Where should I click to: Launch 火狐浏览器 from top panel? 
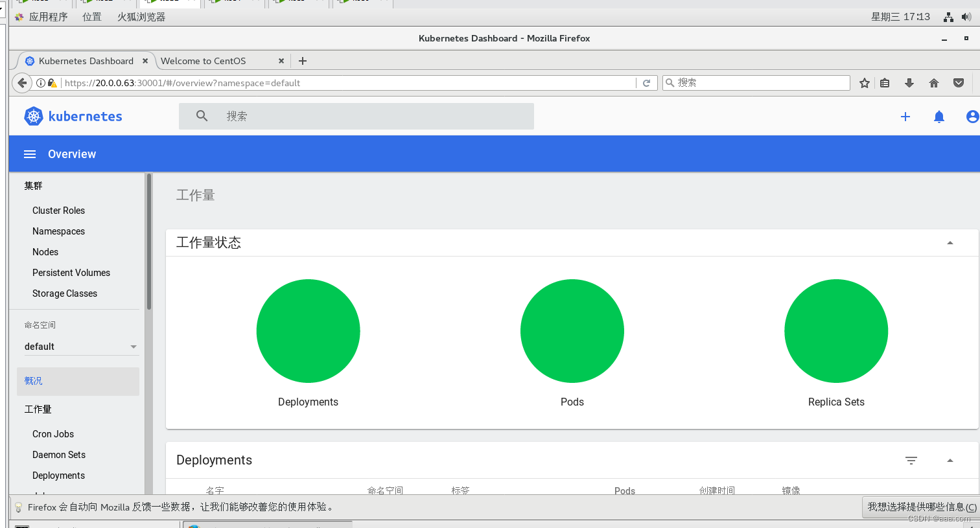click(x=141, y=17)
